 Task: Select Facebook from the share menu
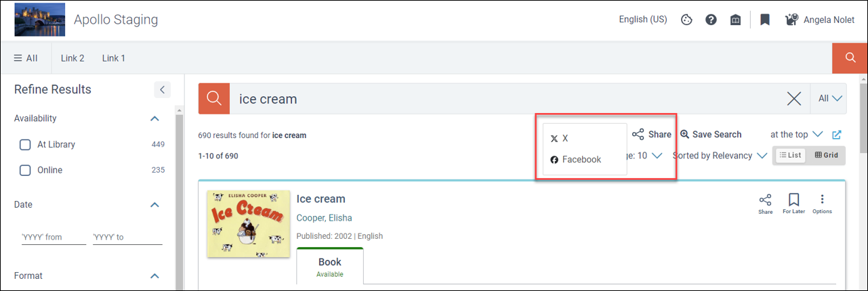pyautogui.click(x=575, y=160)
